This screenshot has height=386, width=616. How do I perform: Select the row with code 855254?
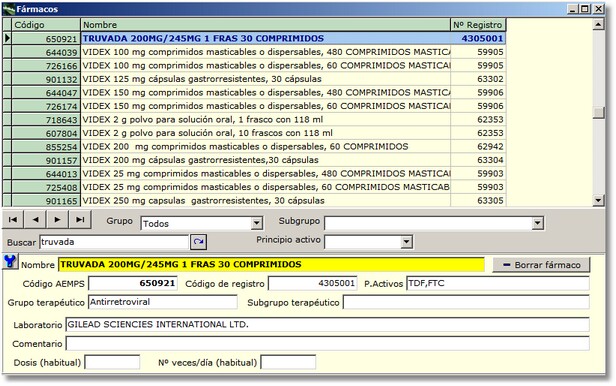point(254,146)
